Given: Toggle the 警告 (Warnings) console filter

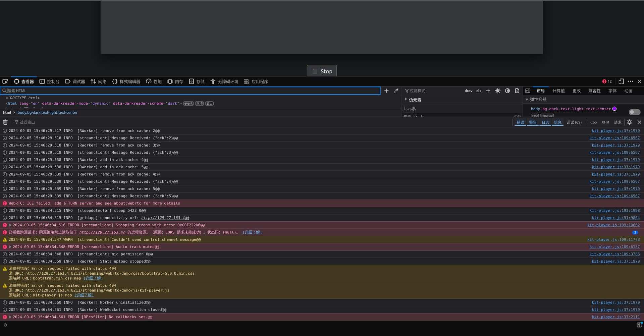Looking at the screenshot, I should tap(533, 122).
